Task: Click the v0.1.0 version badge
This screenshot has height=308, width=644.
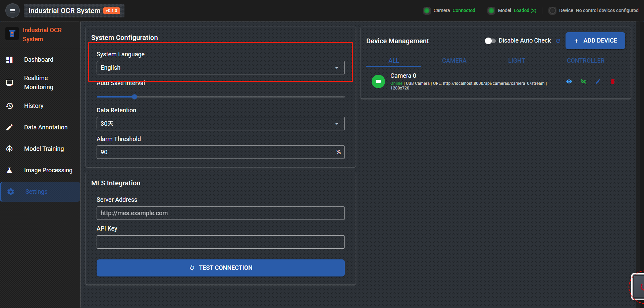Action: 112,11
